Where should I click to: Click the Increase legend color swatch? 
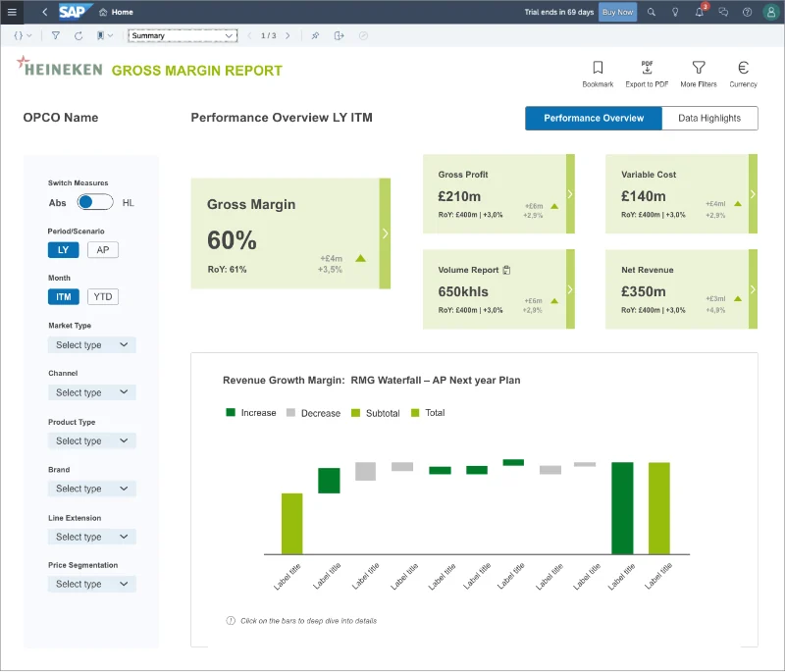[231, 412]
